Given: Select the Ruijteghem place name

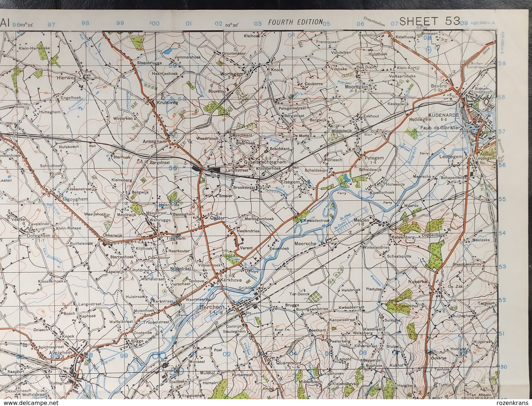Looking at the screenshot, I should point(462,316).
